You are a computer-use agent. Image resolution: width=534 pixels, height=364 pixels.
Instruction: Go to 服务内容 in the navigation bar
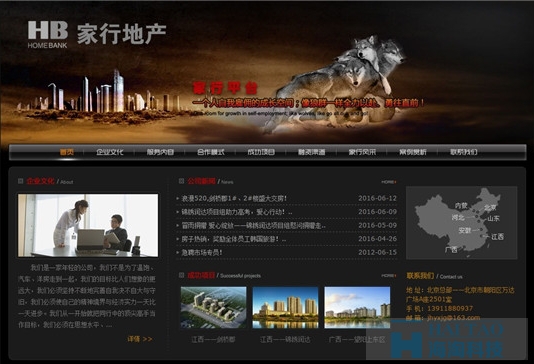160,152
